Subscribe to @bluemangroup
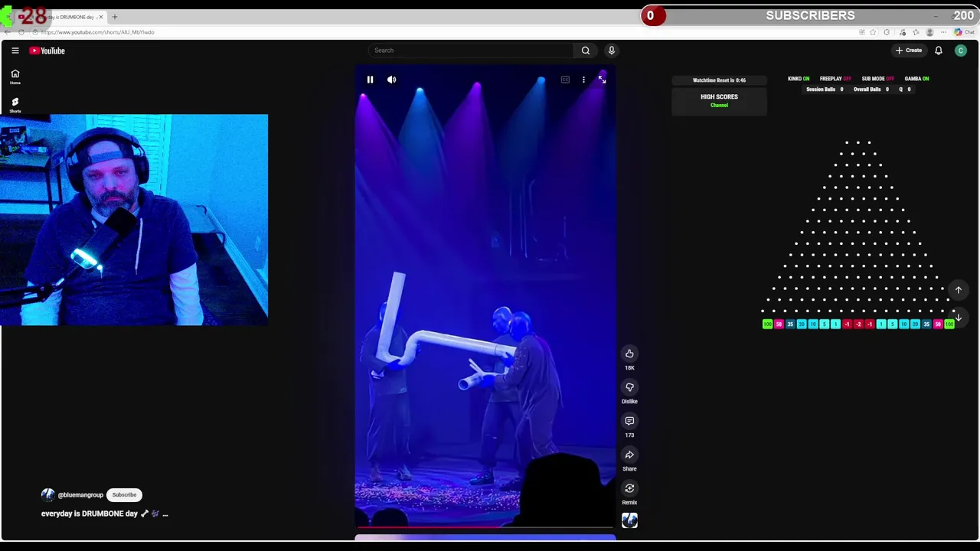980x551 pixels. tap(124, 495)
